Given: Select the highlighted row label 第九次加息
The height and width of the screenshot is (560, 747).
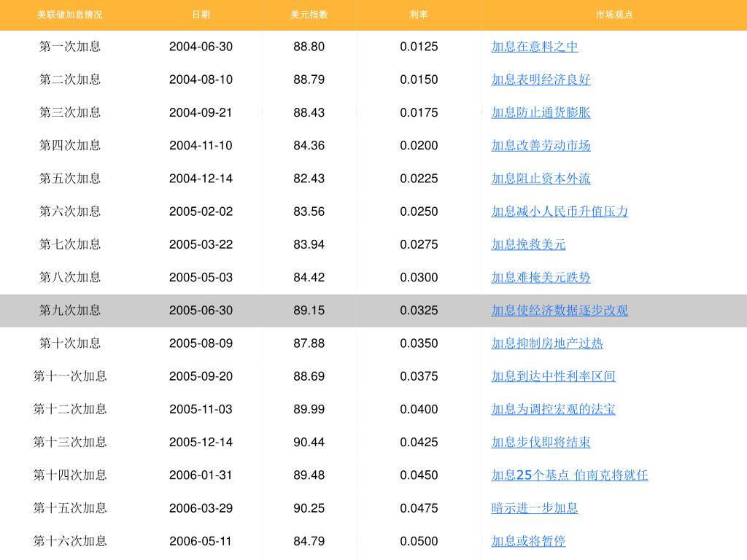Looking at the screenshot, I should pyautogui.click(x=70, y=311).
